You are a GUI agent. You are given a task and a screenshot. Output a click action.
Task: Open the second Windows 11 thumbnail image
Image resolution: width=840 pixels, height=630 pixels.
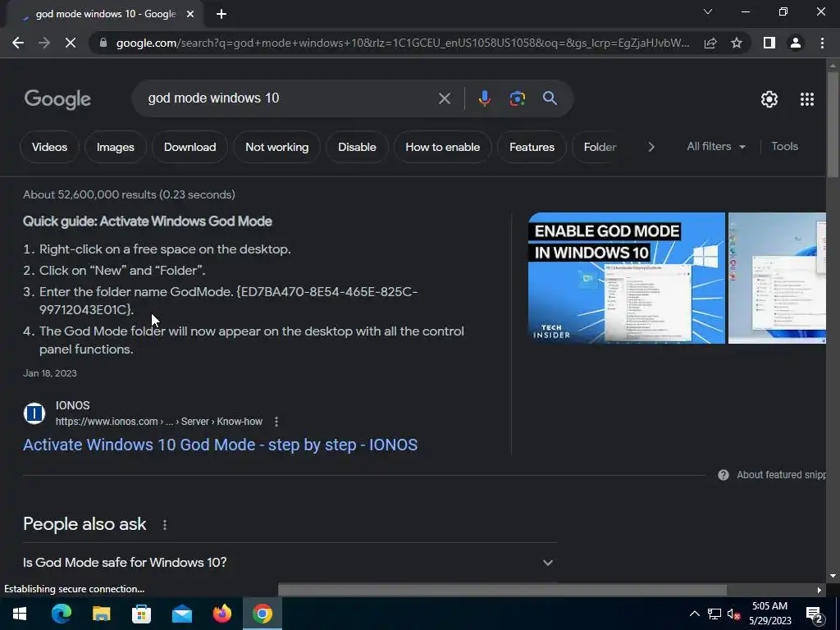click(777, 278)
